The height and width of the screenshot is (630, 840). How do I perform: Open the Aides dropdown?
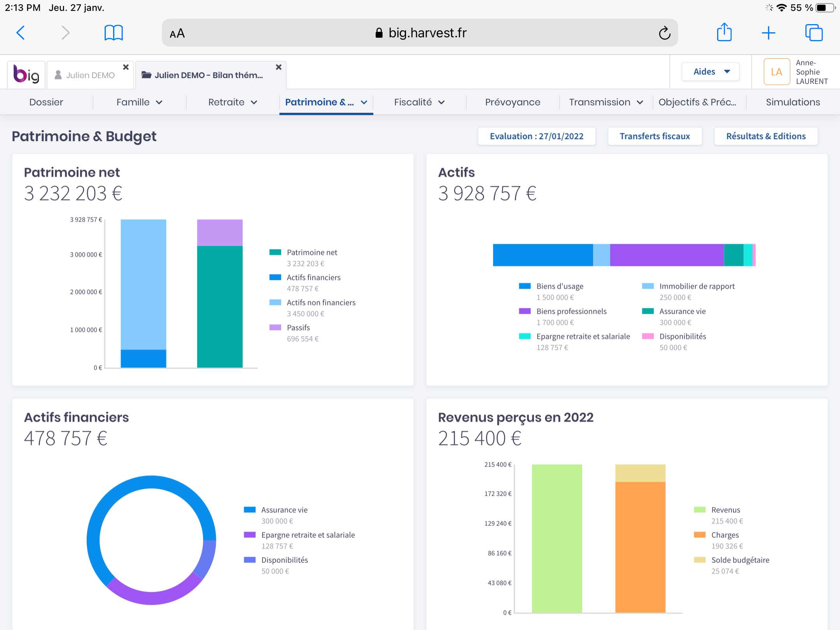711,72
